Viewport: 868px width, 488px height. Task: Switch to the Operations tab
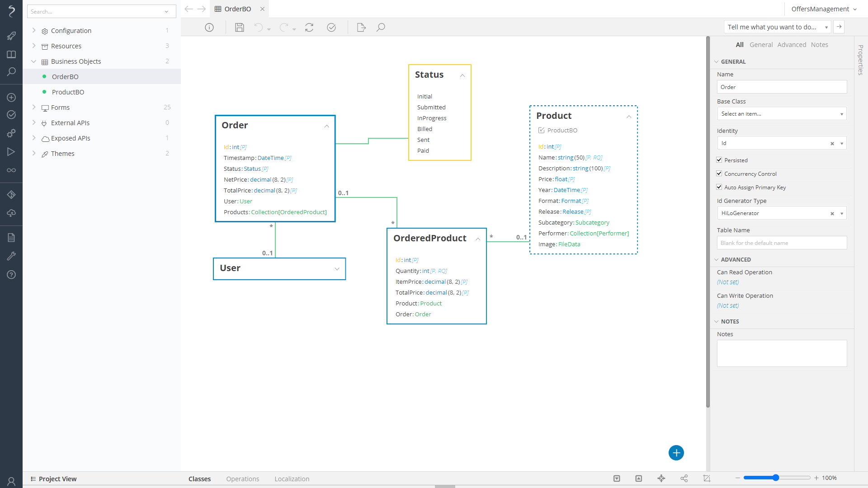click(x=242, y=479)
